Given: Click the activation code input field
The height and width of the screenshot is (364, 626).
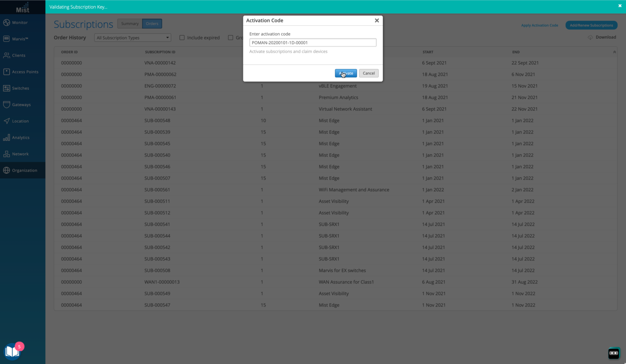Looking at the screenshot, I should coord(313,42).
